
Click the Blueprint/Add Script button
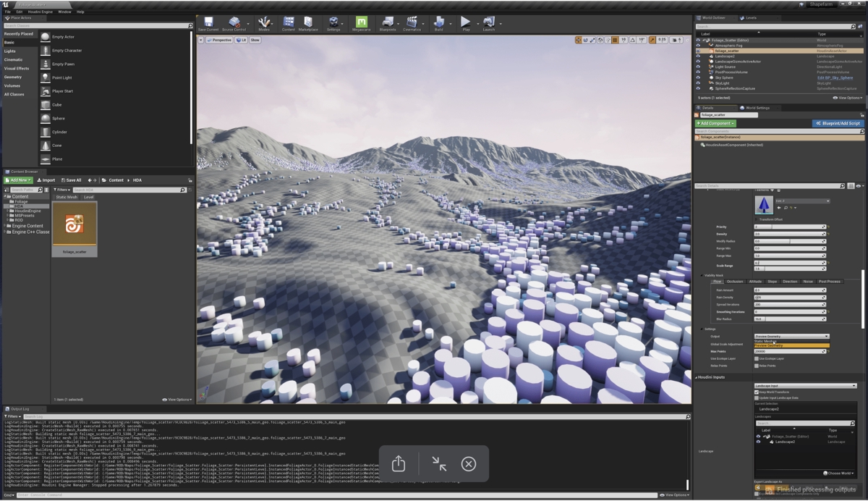click(x=838, y=123)
